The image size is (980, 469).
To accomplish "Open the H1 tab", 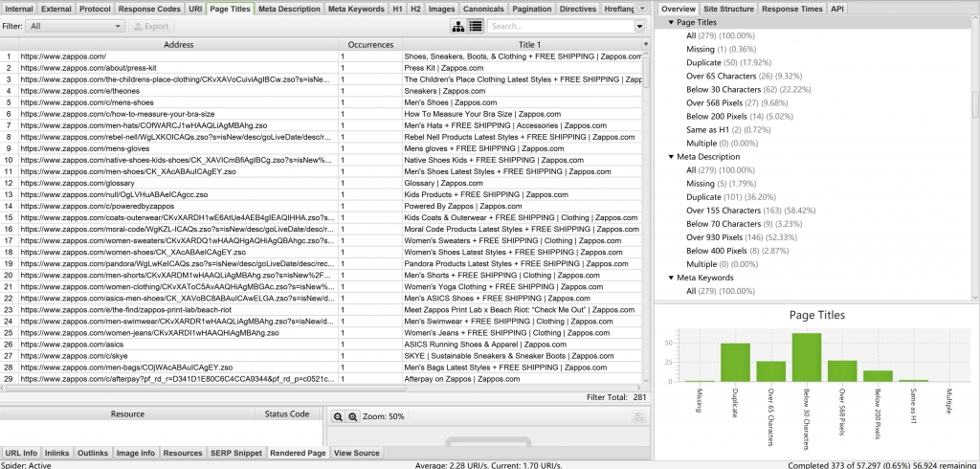I will coord(398,9).
